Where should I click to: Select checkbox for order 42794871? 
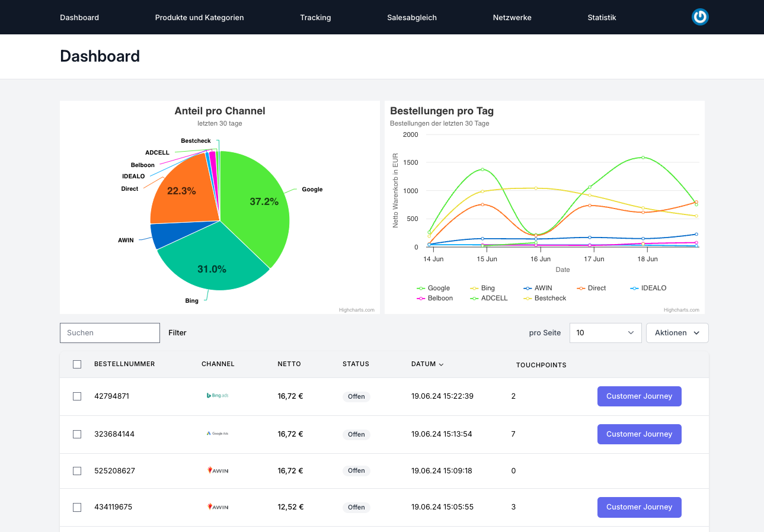coord(77,396)
